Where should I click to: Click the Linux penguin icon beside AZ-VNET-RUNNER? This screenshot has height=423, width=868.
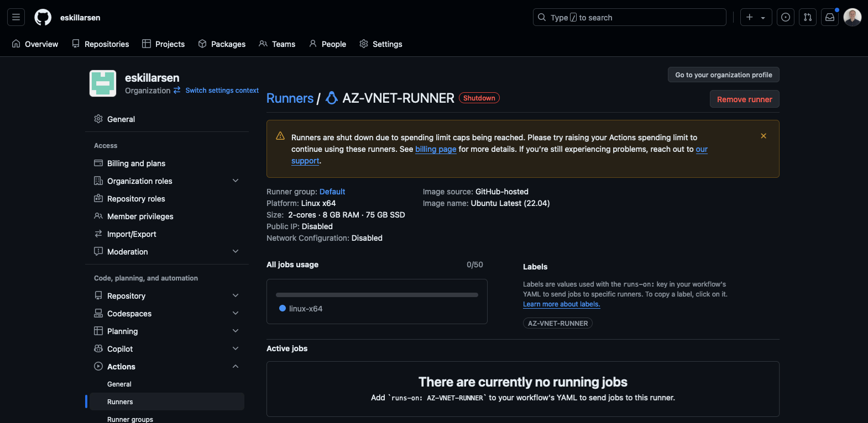332,98
